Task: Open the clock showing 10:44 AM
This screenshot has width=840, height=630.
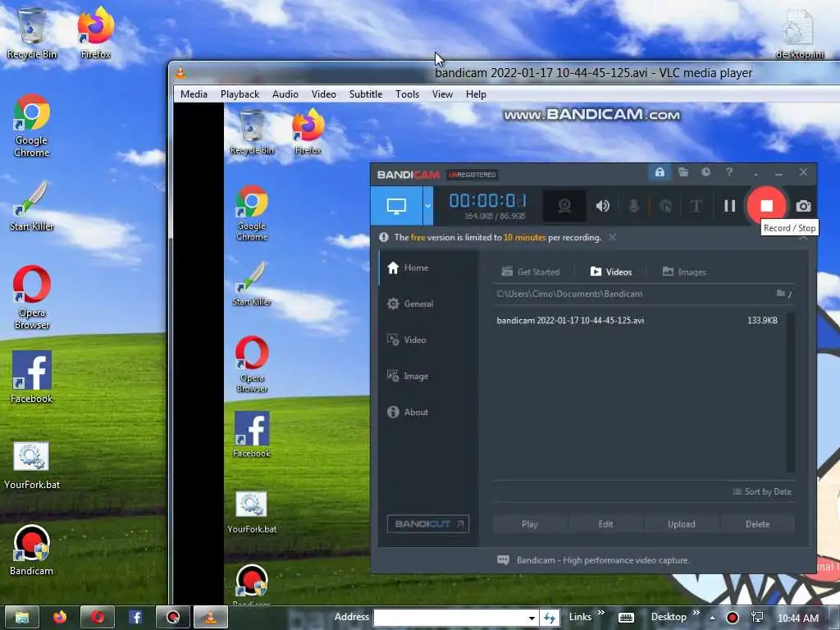Action: [797, 619]
